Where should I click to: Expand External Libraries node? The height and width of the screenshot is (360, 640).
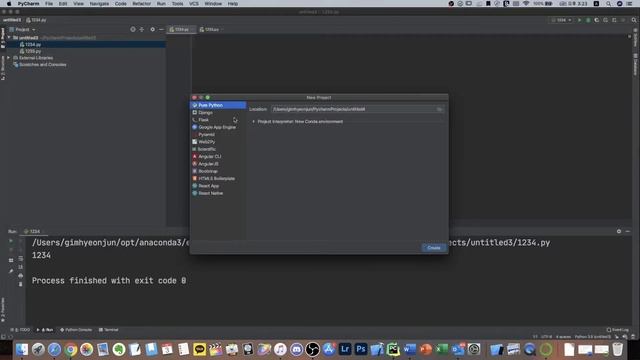coord(9,58)
